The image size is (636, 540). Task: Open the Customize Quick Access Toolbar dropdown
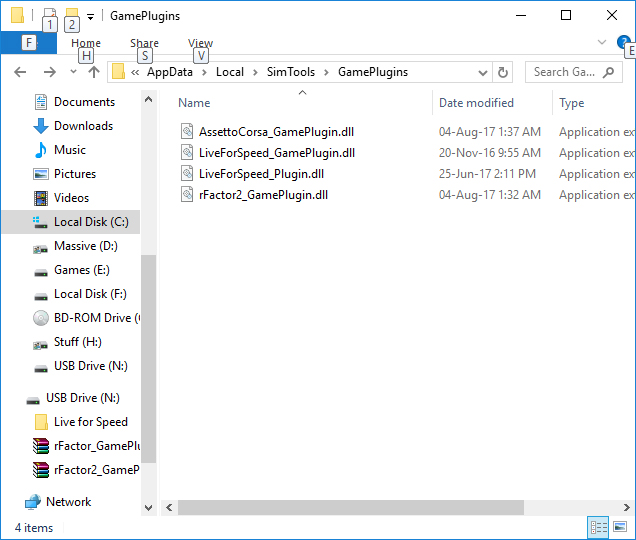point(90,17)
